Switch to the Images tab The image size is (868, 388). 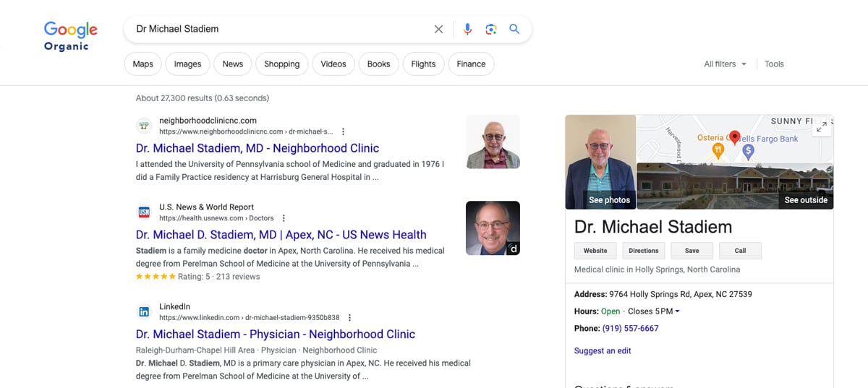coord(187,64)
